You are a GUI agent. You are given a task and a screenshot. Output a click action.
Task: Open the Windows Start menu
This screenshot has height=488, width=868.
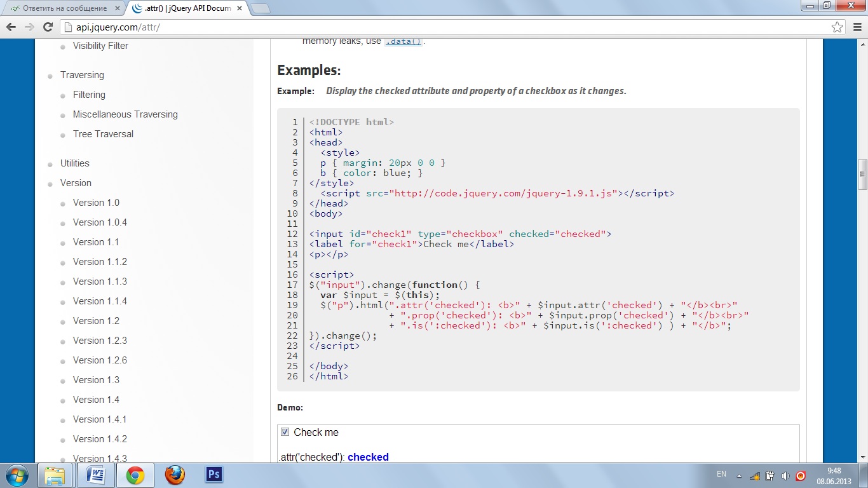[16, 475]
